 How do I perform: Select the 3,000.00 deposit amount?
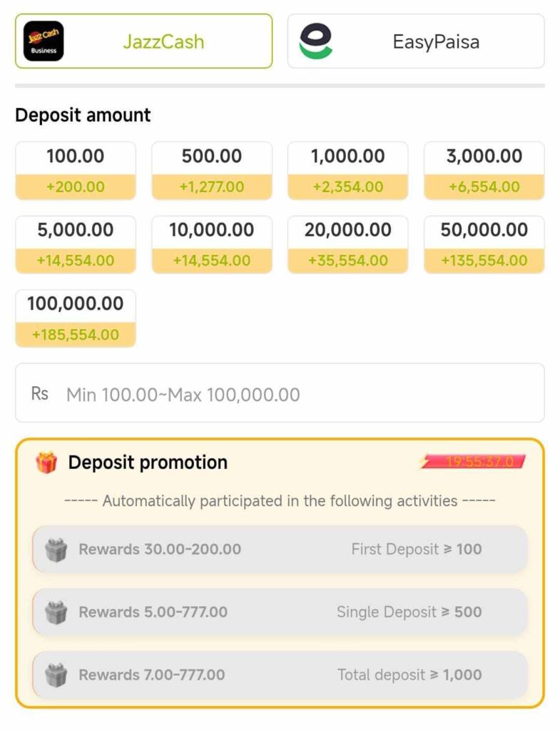[x=484, y=171]
